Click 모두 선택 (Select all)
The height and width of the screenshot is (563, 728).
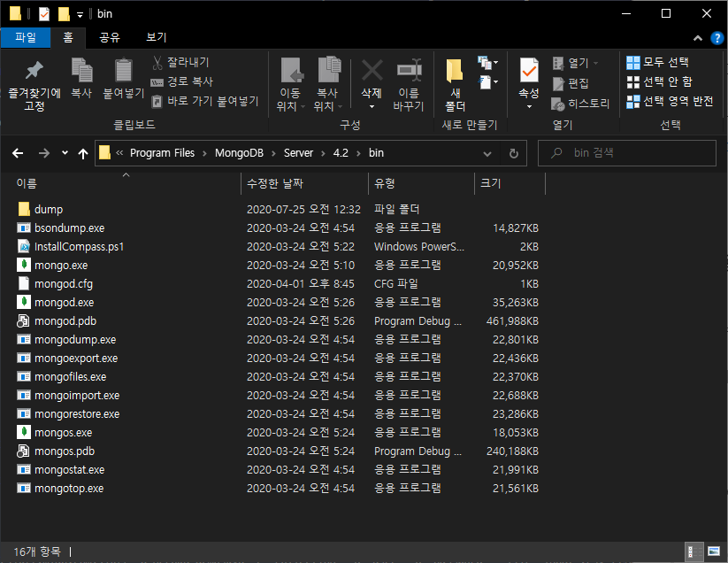click(x=657, y=62)
